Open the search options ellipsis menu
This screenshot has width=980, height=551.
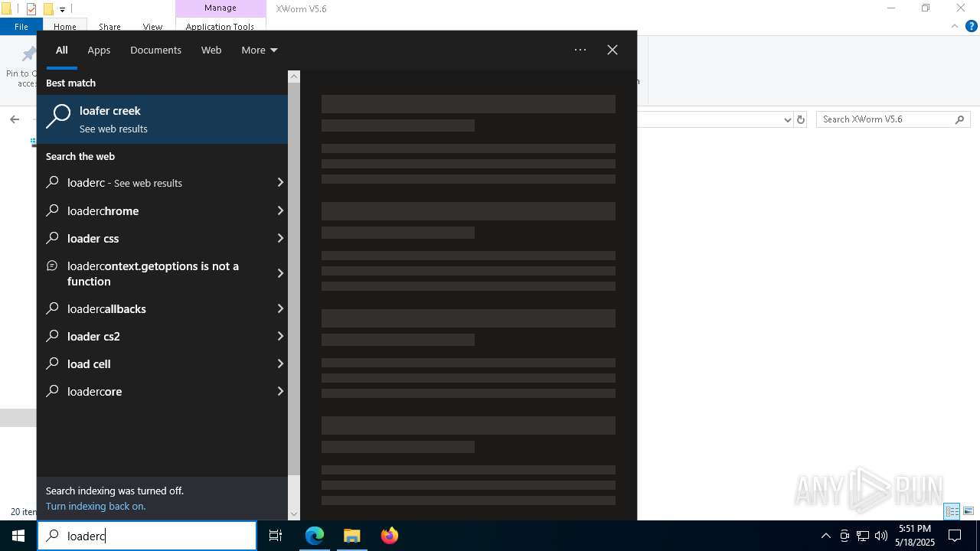click(x=580, y=50)
